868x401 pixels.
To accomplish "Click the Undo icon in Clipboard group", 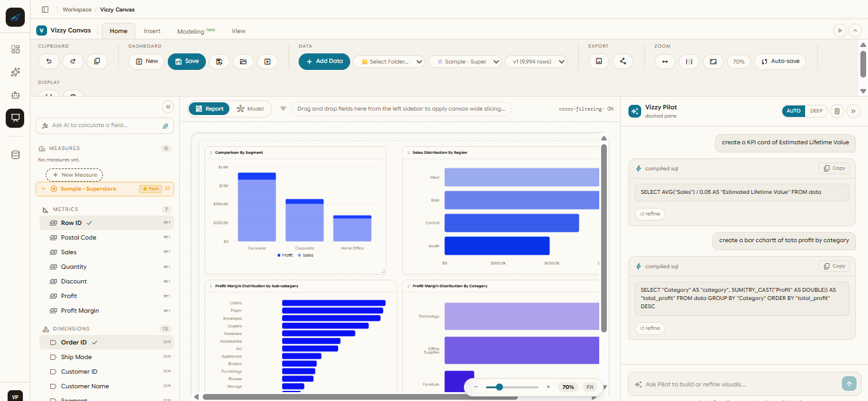I will pyautogui.click(x=49, y=61).
